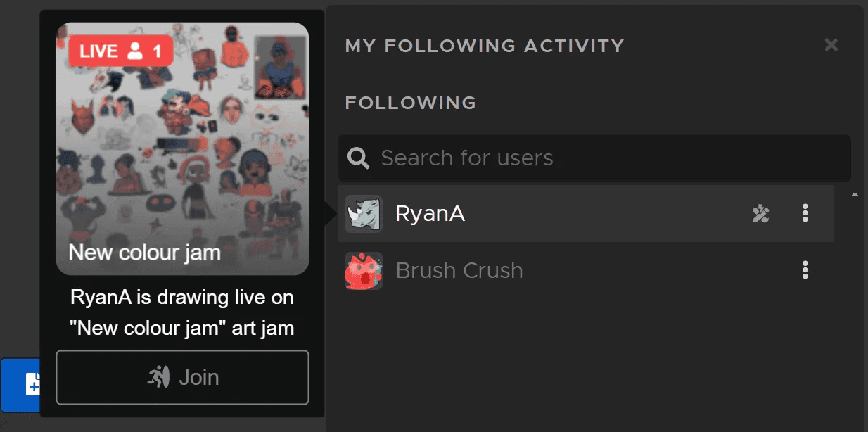This screenshot has height=432, width=868.
Task: Click the magnifying glass search icon
Action: click(359, 158)
